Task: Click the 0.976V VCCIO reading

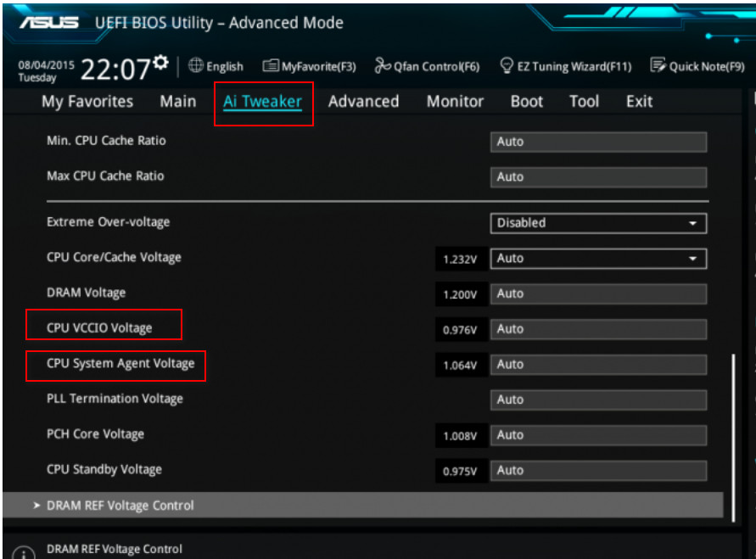Action: pos(460,330)
